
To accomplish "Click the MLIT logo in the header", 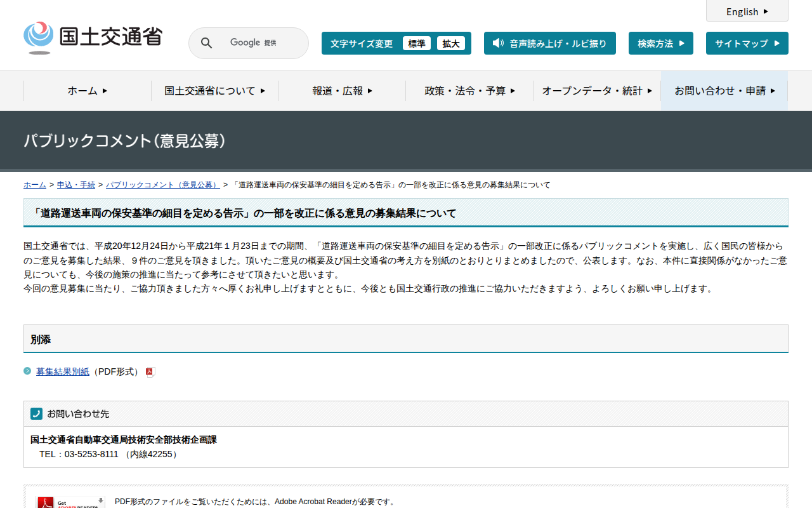I will click(93, 37).
